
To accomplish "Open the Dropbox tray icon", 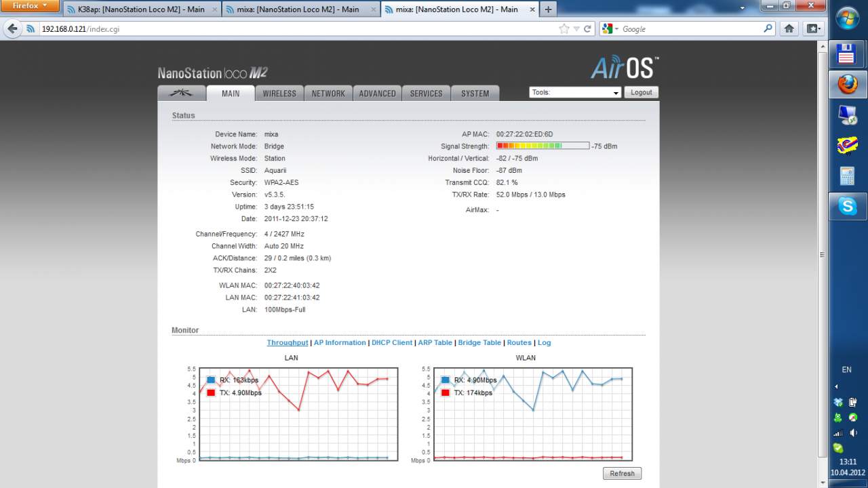I will coord(840,402).
